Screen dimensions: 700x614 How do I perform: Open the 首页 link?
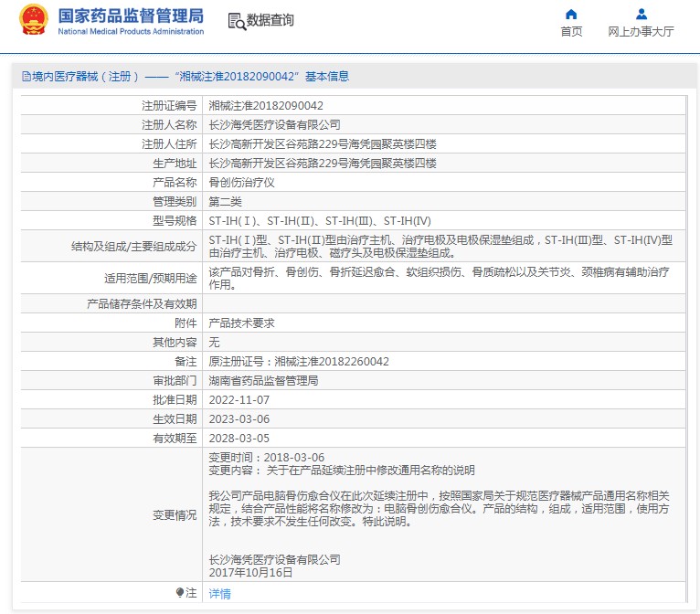[x=571, y=32]
